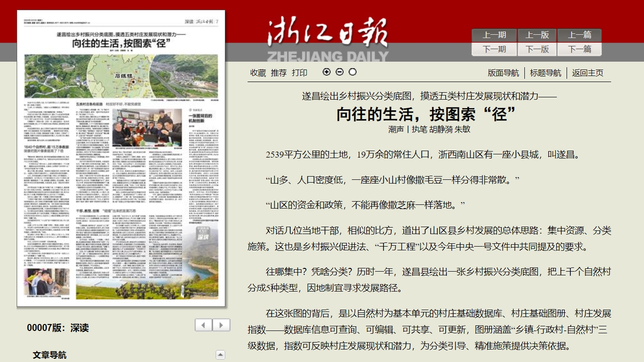
Task: Click 收藏 to bookmark the article
Action: [258, 73]
